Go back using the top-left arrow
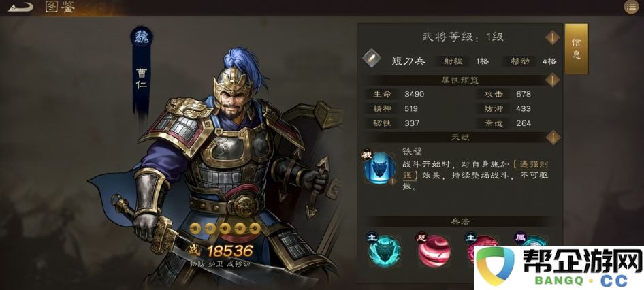 point(20,7)
